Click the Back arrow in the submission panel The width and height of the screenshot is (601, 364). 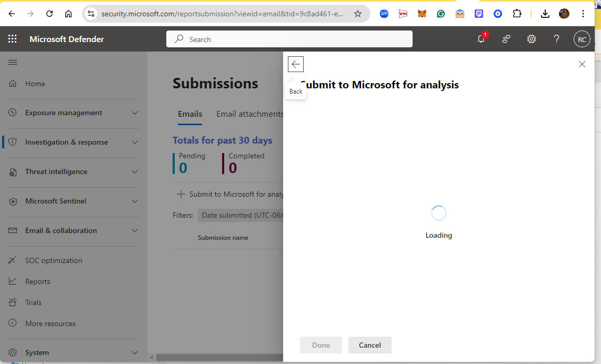point(296,64)
